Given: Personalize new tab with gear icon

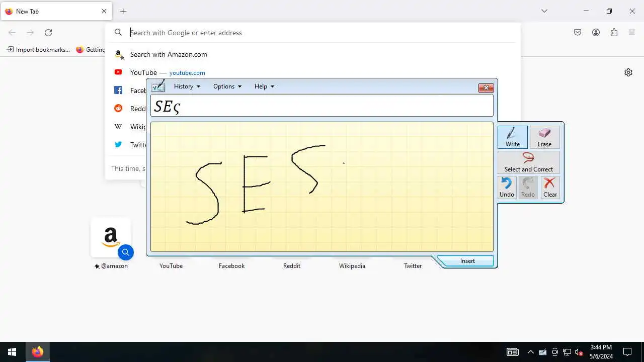Looking at the screenshot, I should tap(628, 72).
